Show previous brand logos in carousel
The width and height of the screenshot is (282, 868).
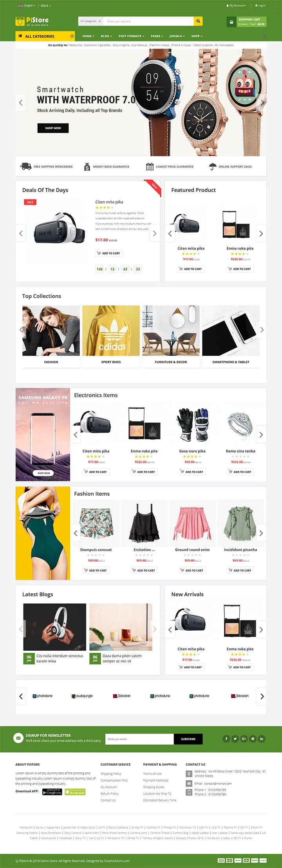21,697
